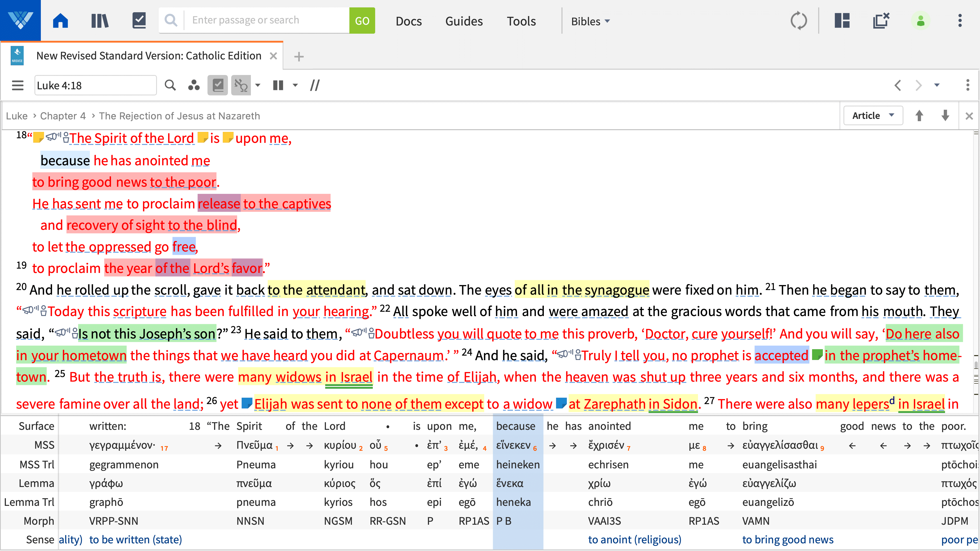Open the Article navigation dropdown

pyautogui.click(x=873, y=116)
